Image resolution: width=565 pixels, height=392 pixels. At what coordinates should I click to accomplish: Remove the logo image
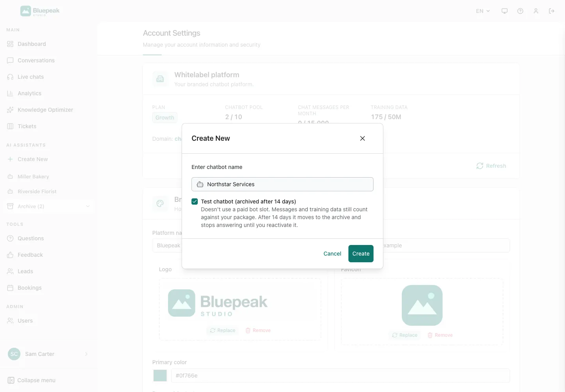[258, 330]
